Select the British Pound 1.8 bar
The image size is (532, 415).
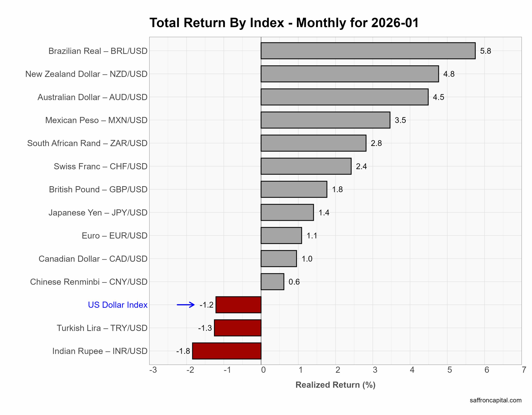[294, 189]
